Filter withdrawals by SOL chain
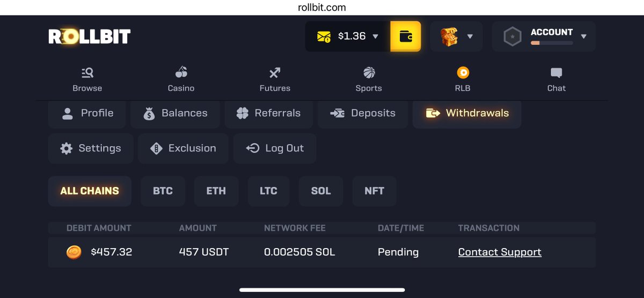Viewport: 644px width, 298px height. 321,191
